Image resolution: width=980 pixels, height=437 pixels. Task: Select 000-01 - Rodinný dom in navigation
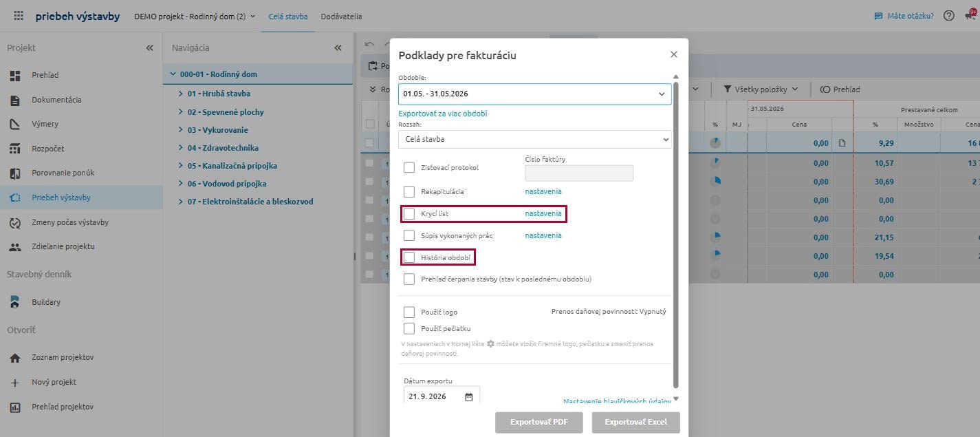point(258,74)
